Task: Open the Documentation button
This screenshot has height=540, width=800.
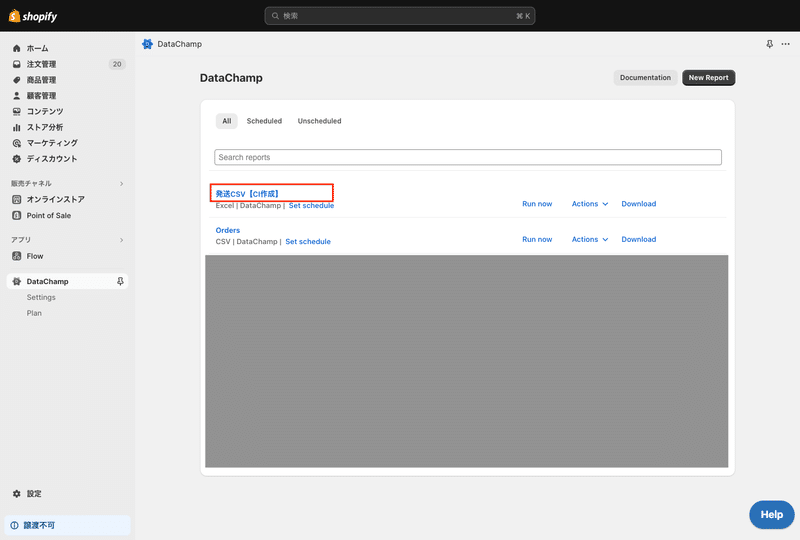Action: tap(645, 78)
